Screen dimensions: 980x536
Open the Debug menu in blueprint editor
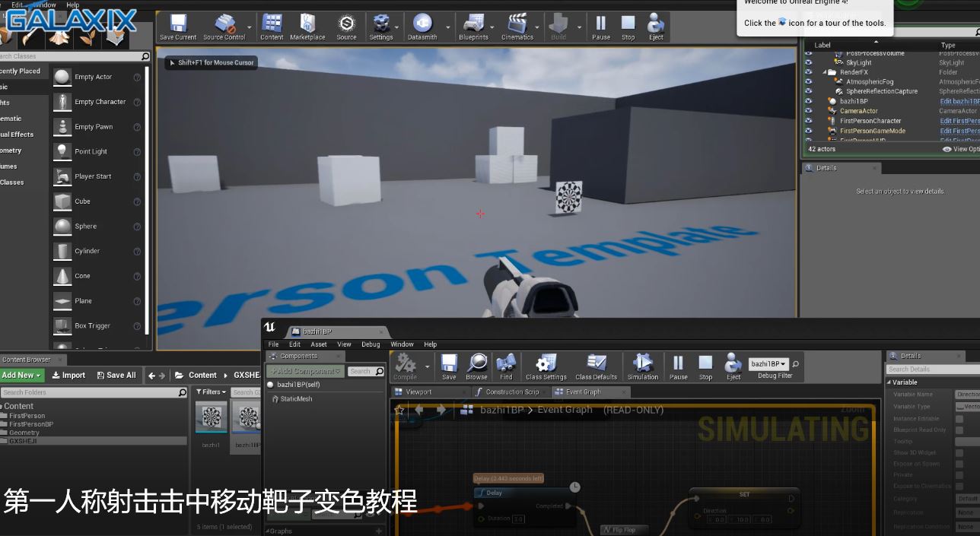point(371,344)
